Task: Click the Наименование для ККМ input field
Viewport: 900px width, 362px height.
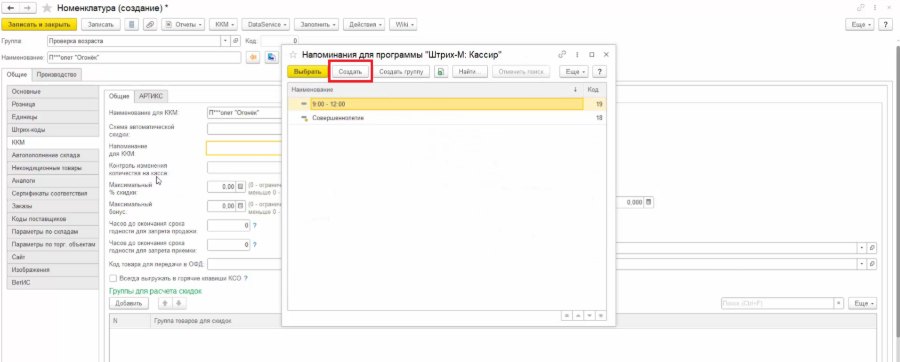Action: coord(245,112)
